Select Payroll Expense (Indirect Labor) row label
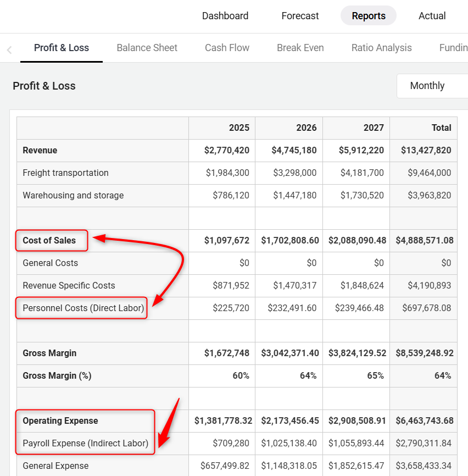Viewport: 468px width, 476px height. point(86,443)
